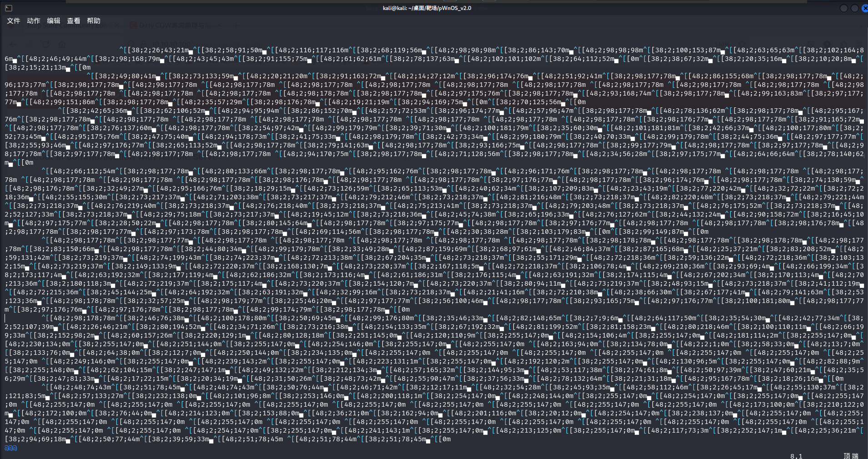
Task: Open the 编辑 menu
Action: [x=54, y=21]
